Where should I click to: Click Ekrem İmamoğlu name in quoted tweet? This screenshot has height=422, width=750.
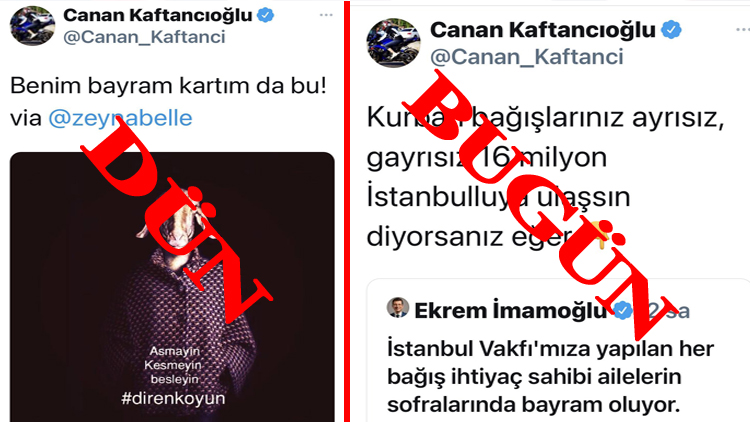(x=510, y=311)
